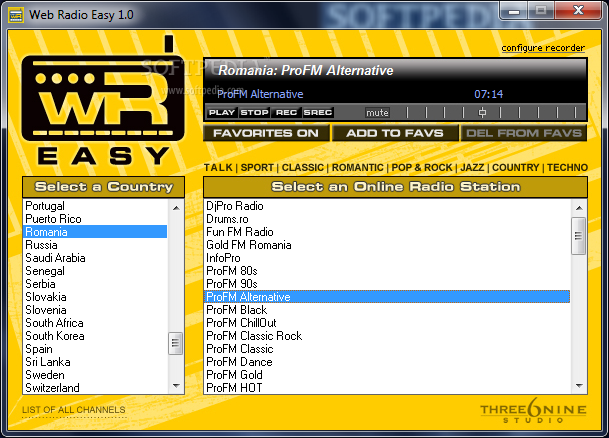Screen dimensions: 609x438
Task: Stop playback with the STOP button
Action: pyautogui.click(x=254, y=113)
